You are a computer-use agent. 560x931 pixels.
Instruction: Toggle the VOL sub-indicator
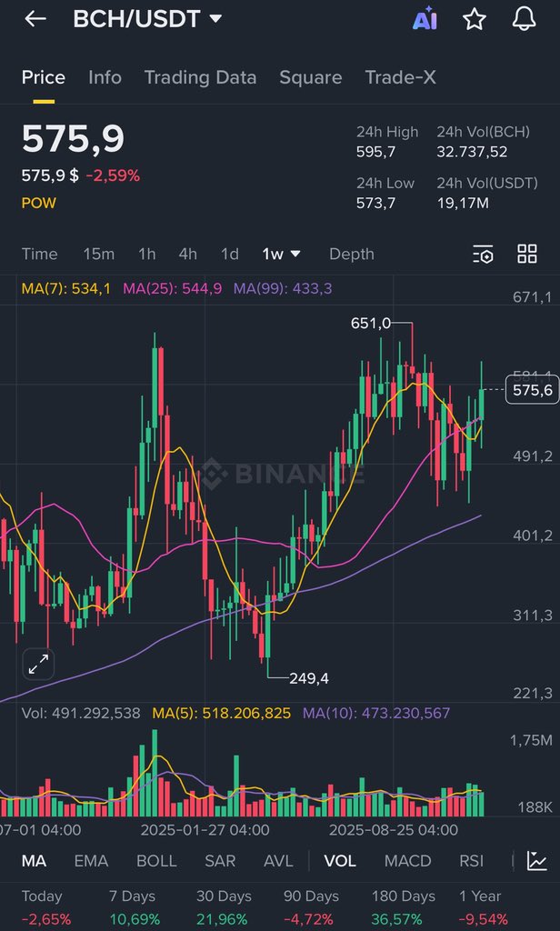point(340,861)
